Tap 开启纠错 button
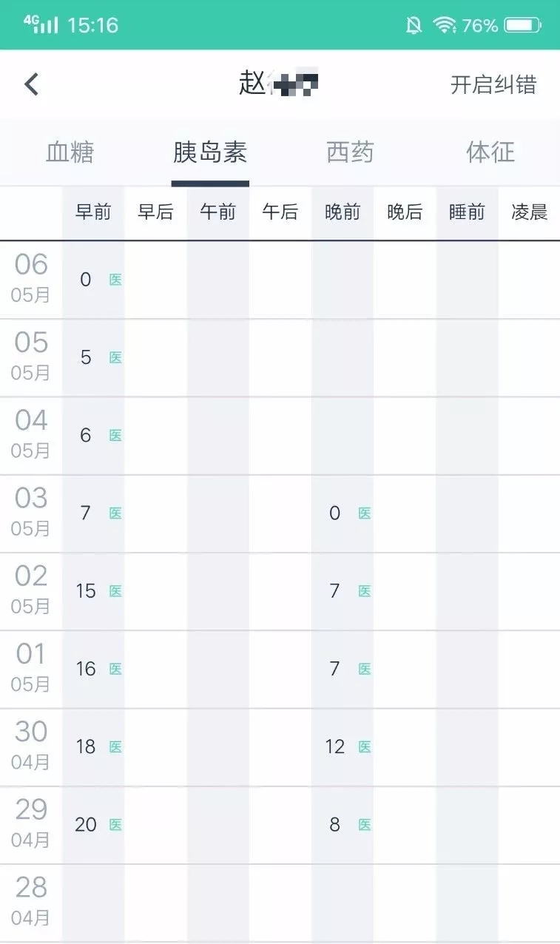Screen dimensions: 560x944 [493, 84]
